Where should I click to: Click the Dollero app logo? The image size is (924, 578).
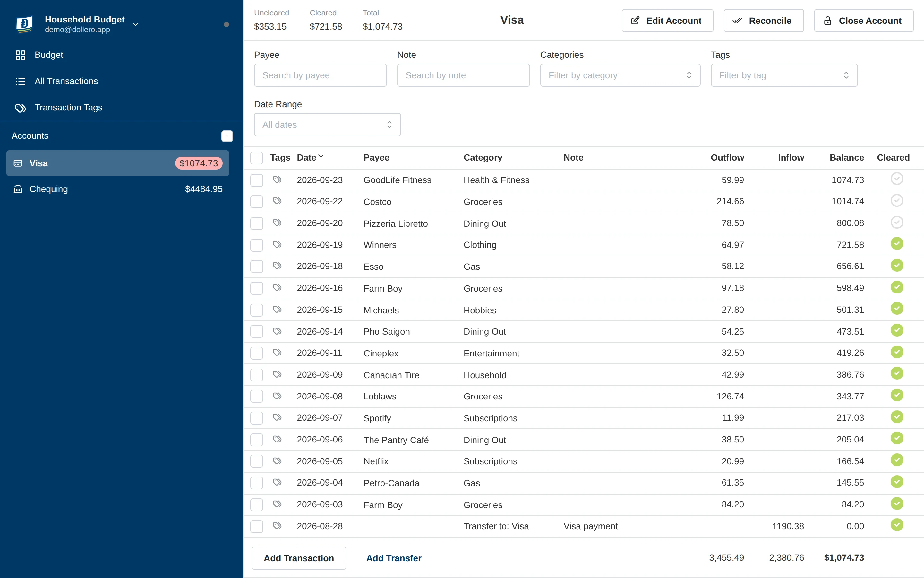(24, 24)
